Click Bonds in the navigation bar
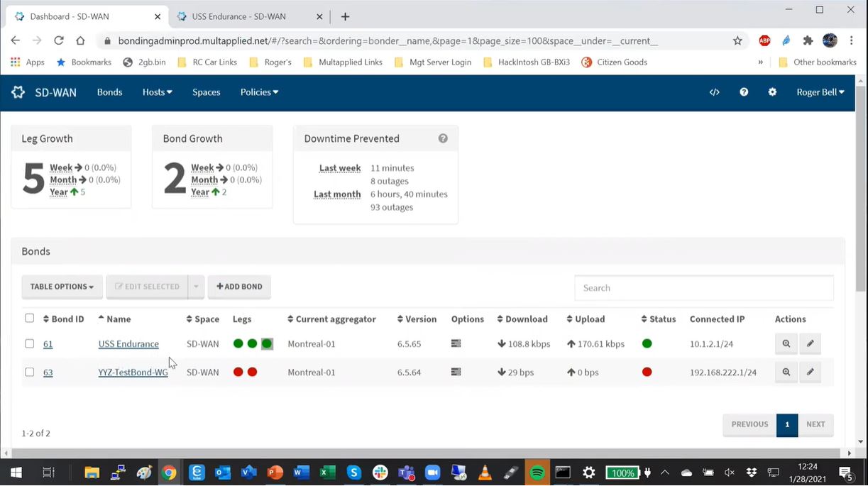868x486 pixels. pos(109,92)
